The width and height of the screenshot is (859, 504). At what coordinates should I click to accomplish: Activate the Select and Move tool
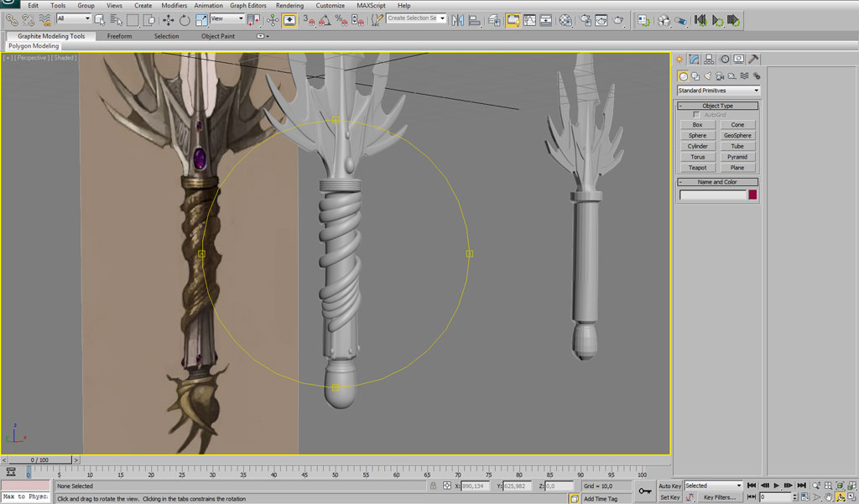[x=168, y=20]
